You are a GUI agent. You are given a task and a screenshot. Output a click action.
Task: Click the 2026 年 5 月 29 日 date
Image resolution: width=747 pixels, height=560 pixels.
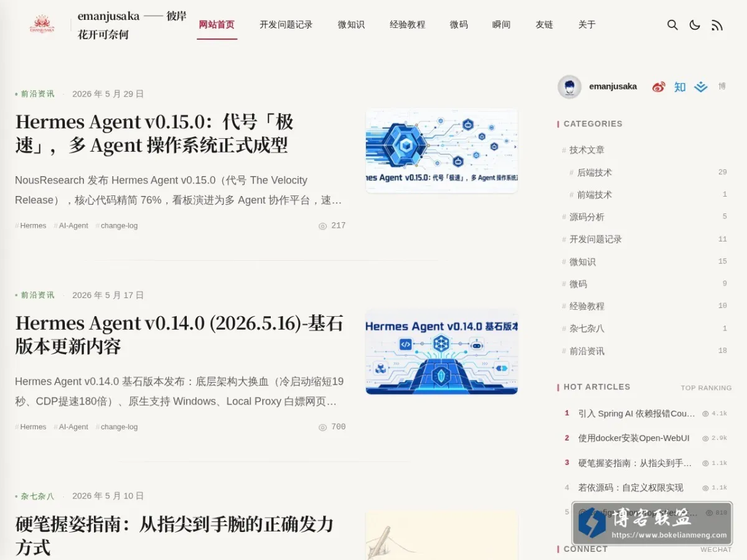point(108,94)
